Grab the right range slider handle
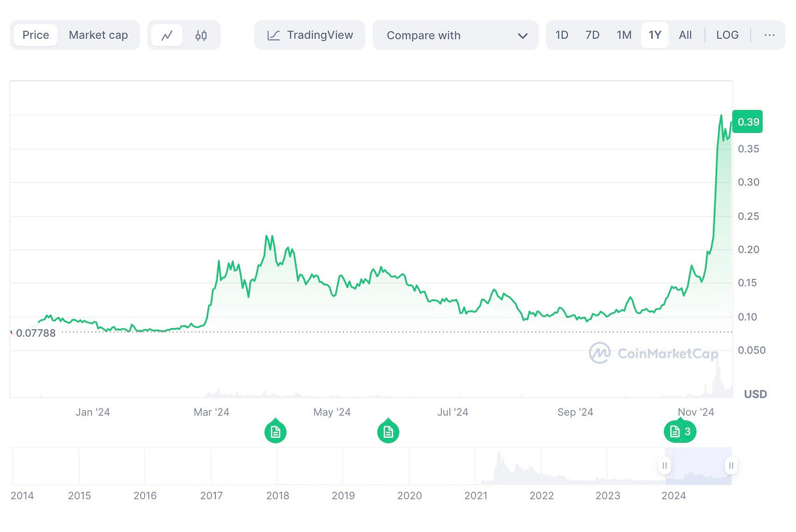The image size is (796, 532). click(x=731, y=466)
